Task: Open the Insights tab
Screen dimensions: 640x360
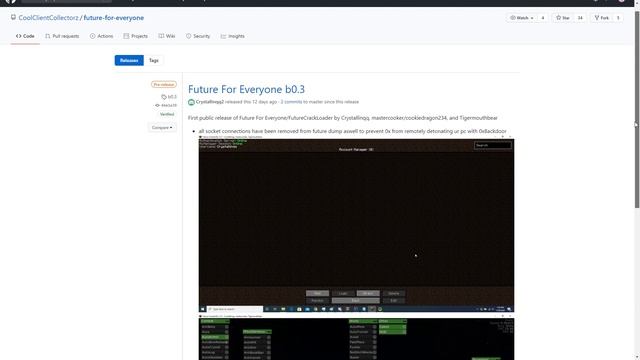Action: [x=232, y=36]
